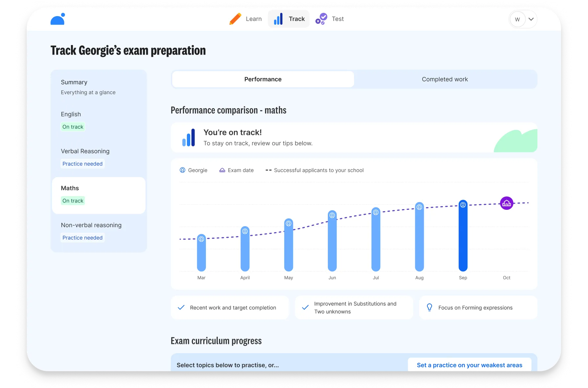The width and height of the screenshot is (588, 388).
Task: Click the On track badge under Maths
Action: point(73,201)
